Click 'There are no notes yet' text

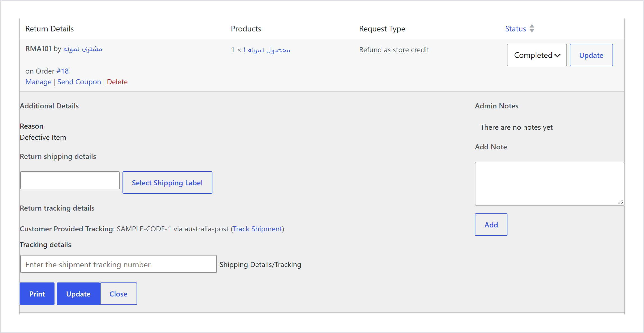pos(516,127)
